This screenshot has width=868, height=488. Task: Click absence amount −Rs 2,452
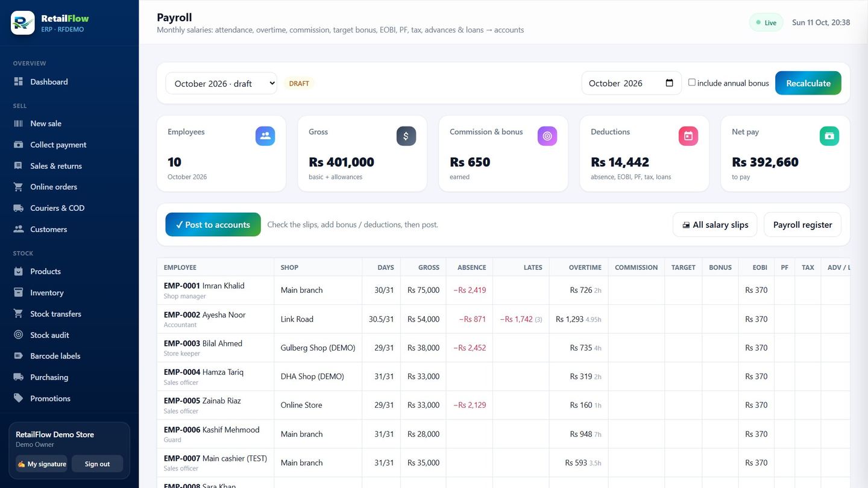tap(470, 348)
